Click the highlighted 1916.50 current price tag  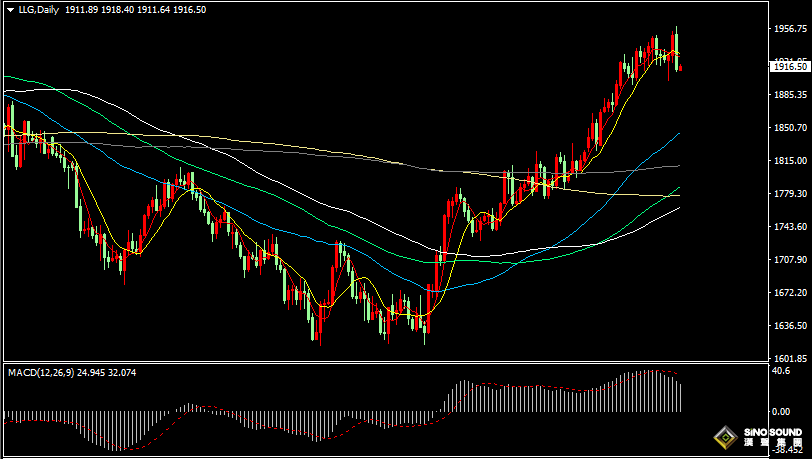[x=789, y=66]
